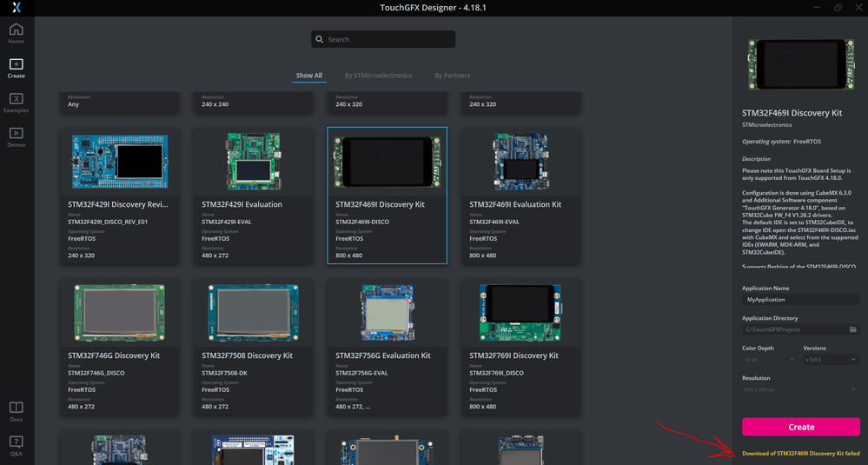Open the Versions dropdown
868x465 pixels.
pyautogui.click(x=832, y=359)
